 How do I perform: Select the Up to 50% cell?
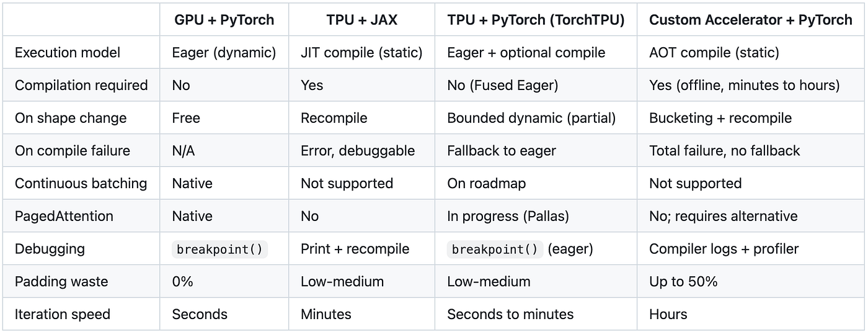click(683, 281)
